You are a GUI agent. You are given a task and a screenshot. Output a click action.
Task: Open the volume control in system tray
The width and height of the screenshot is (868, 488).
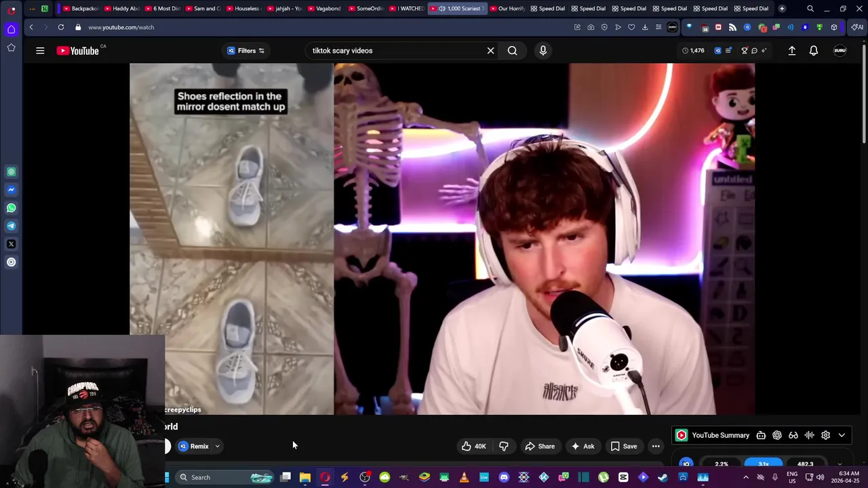[x=820, y=477]
